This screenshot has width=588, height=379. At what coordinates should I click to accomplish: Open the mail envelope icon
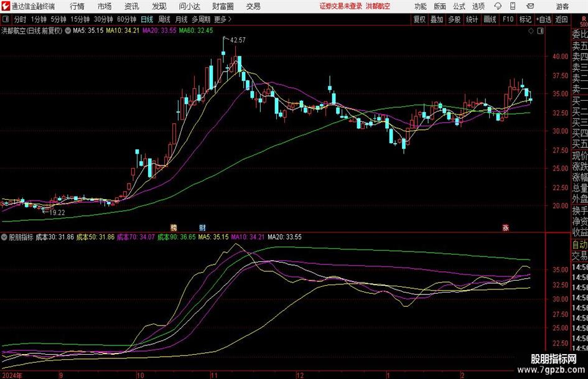click(x=530, y=6)
